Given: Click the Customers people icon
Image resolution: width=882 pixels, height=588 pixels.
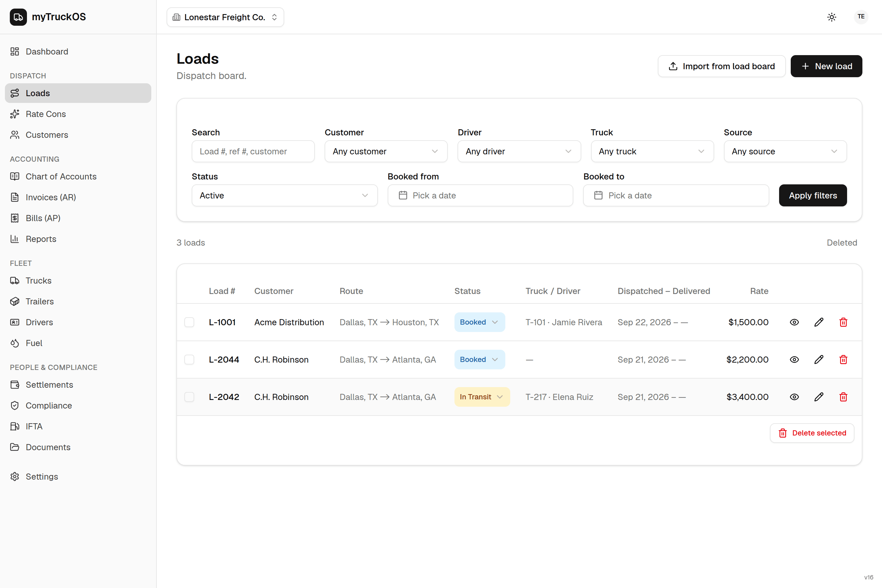Looking at the screenshot, I should 15,135.
